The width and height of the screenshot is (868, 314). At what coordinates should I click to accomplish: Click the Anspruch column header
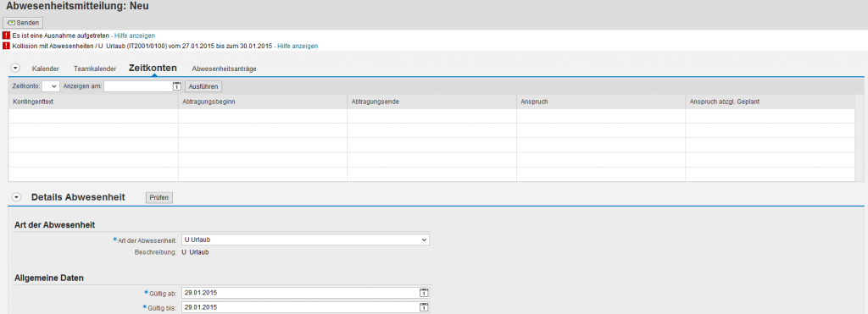(601, 102)
